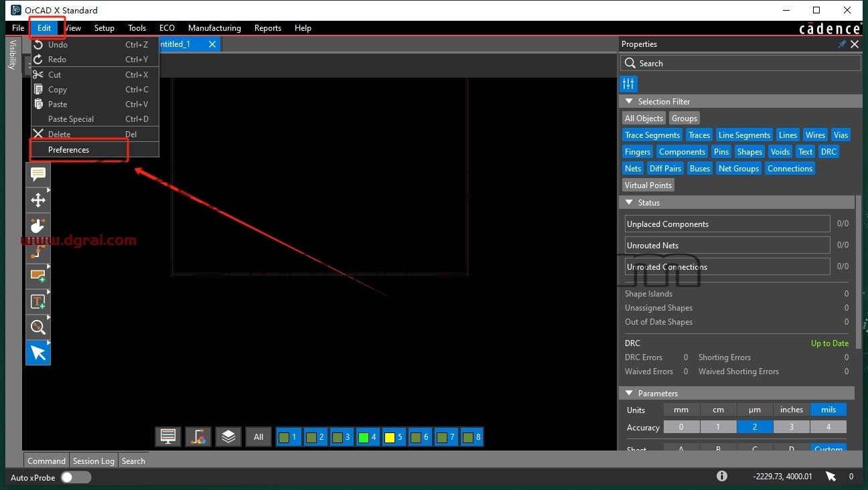Image resolution: width=868 pixels, height=490 pixels.
Task: Click the layers stack icon
Action: (228, 437)
